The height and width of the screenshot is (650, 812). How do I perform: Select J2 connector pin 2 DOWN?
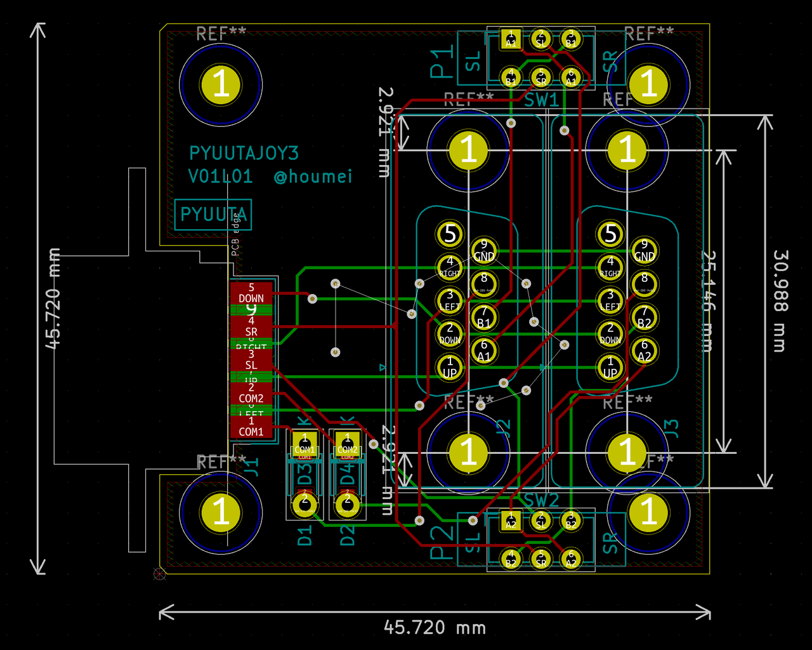tap(450, 333)
